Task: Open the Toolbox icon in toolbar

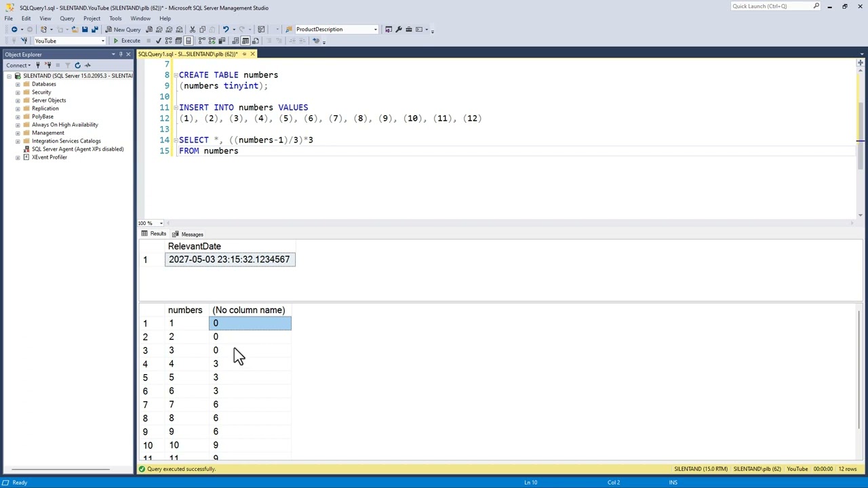Action: [409, 29]
